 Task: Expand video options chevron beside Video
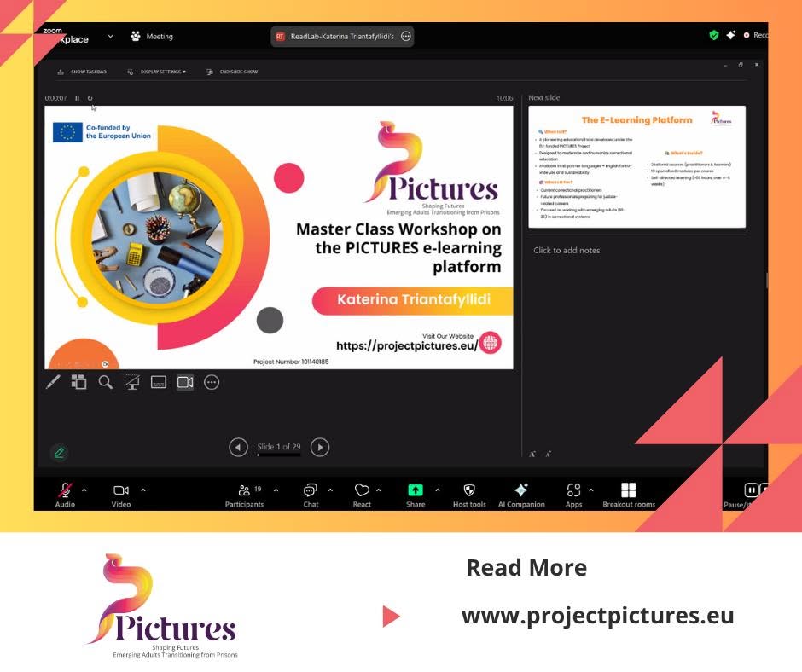(143, 490)
